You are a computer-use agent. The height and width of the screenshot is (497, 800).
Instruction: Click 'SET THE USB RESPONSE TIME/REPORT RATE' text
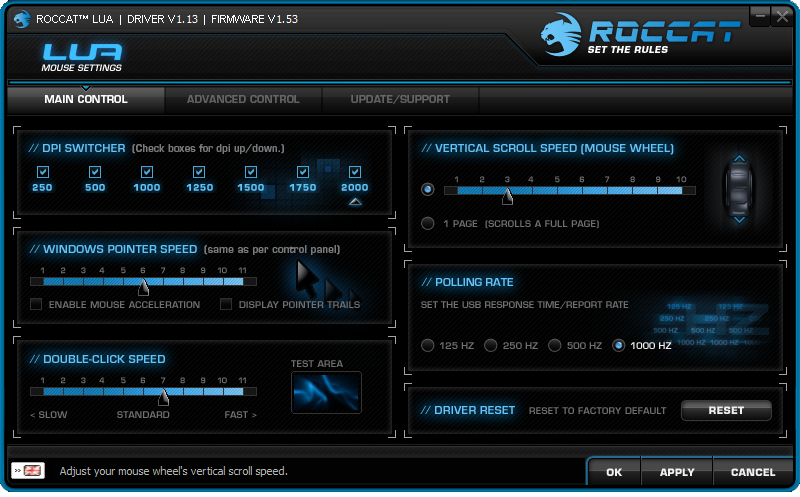pyautogui.click(x=524, y=305)
